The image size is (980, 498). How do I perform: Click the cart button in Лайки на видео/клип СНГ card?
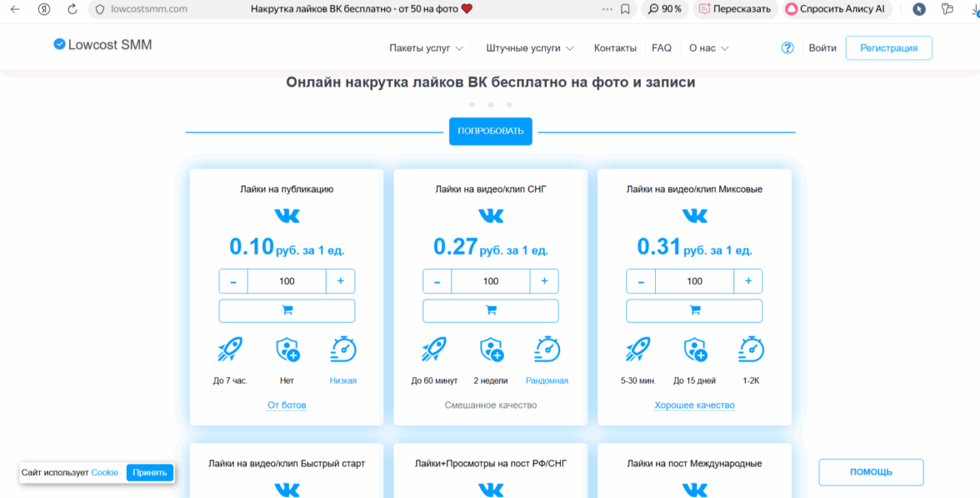tap(491, 310)
